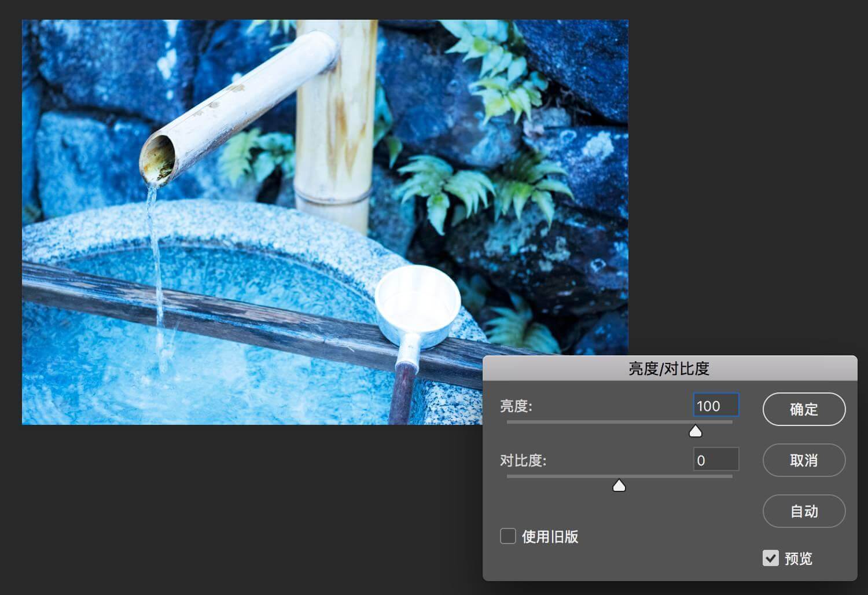Click the 取消 button

[x=804, y=460]
